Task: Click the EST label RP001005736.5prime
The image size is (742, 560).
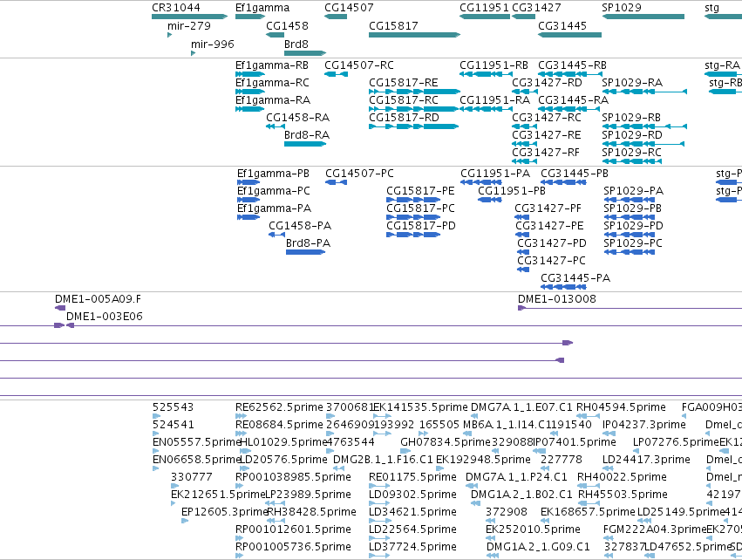Action: point(293,547)
